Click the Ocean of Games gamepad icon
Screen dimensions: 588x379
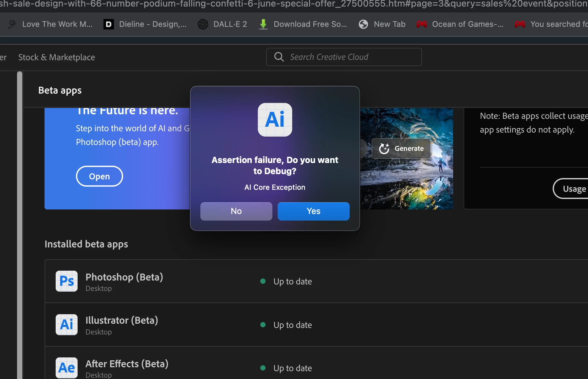422,24
